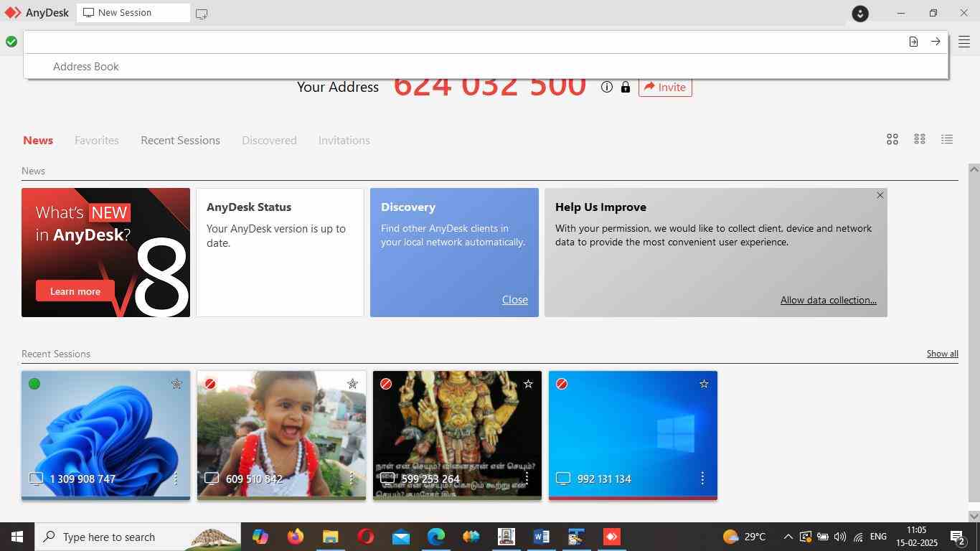
Task: Click Show all recent sessions link
Action: [942, 354]
